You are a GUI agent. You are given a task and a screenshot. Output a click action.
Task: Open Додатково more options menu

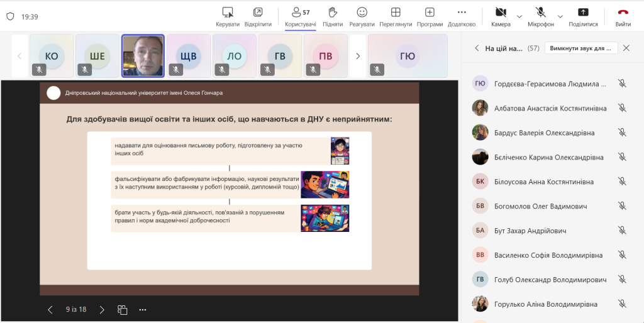[x=462, y=12]
